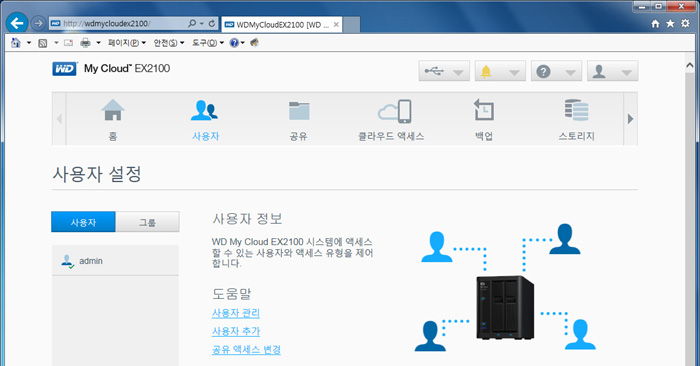Open the user account profile dropdown

coord(612,71)
